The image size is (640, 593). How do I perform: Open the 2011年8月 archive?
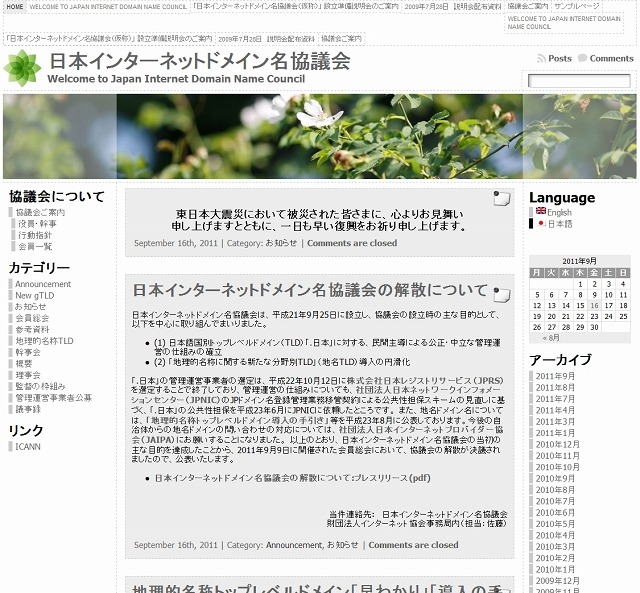tap(555, 387)
